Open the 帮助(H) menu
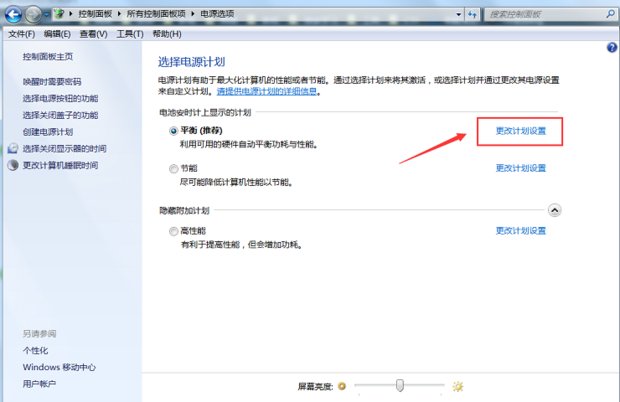Viewport: 620px width, 402px height. [x=167, y=34]
